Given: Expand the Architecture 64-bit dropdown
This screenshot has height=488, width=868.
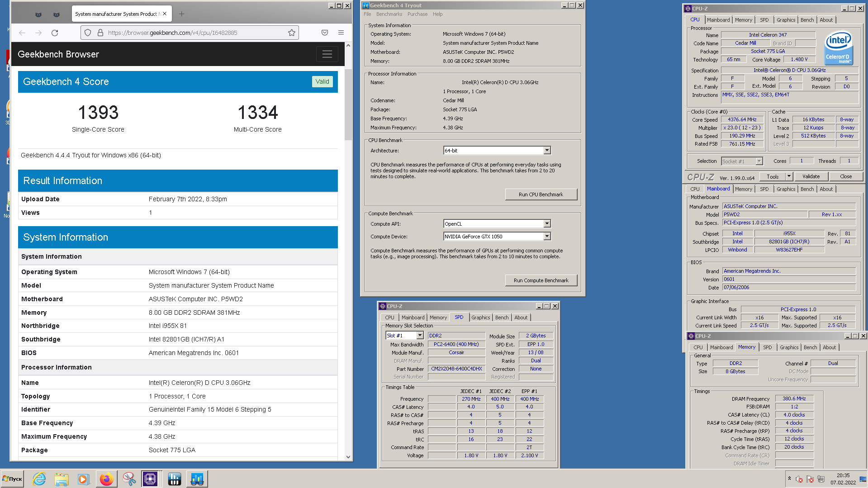Looking at the screenshot, I should pos(547,150).
